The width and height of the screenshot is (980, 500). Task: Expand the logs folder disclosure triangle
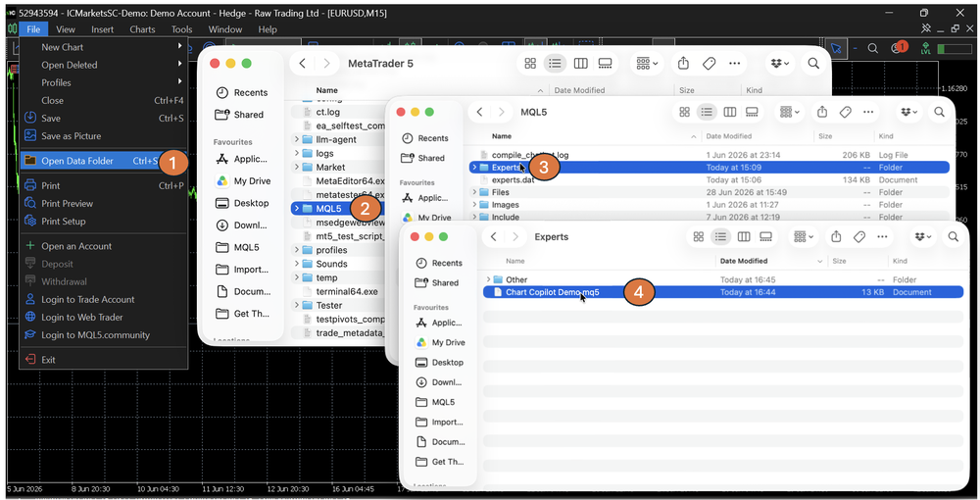(x=296, y=153)
